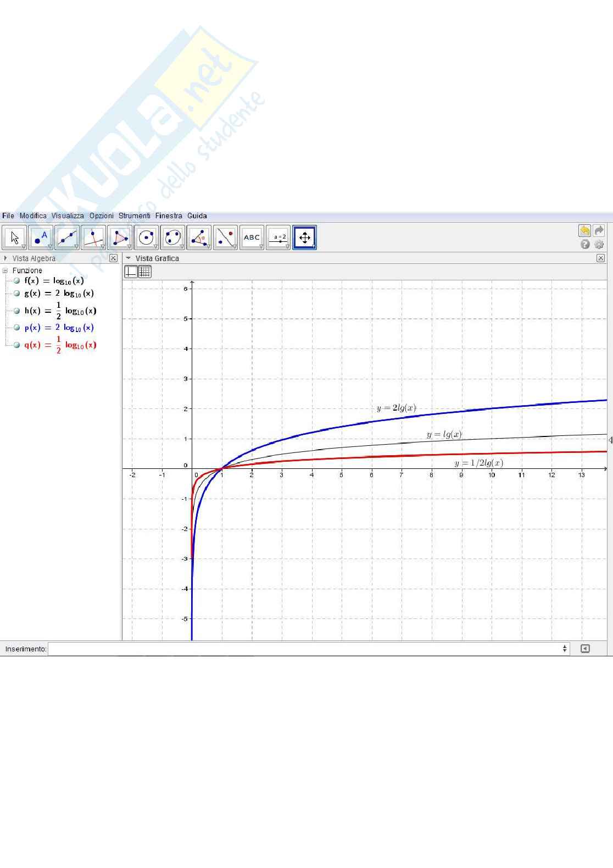Select the Polygon tool
Viewport: 613px width, 868px height.
click(120, 237)
